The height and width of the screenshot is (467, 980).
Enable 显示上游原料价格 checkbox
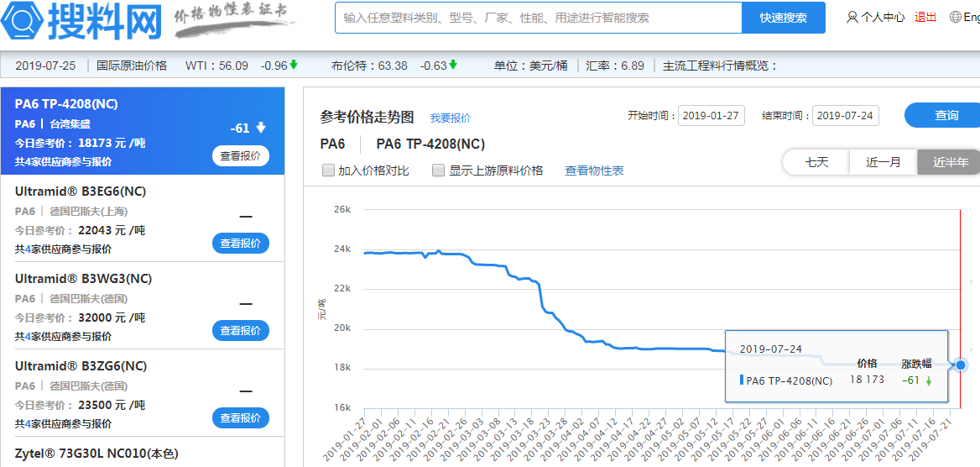tap(438, 171)
